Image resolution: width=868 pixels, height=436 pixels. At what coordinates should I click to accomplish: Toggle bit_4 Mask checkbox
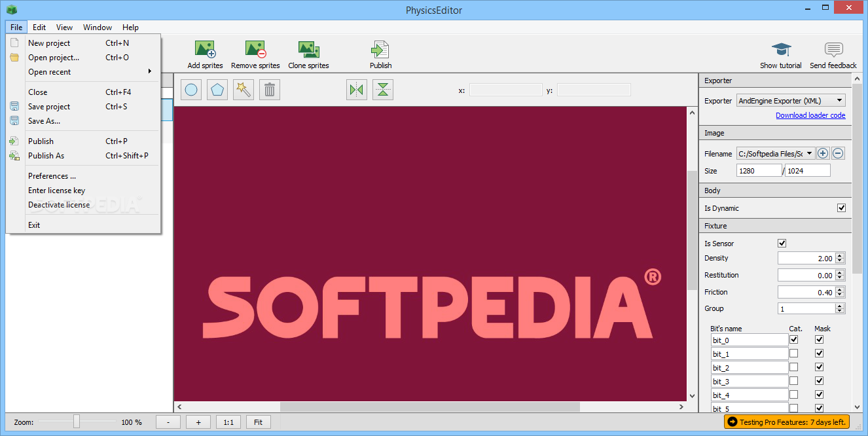[819, 395]
